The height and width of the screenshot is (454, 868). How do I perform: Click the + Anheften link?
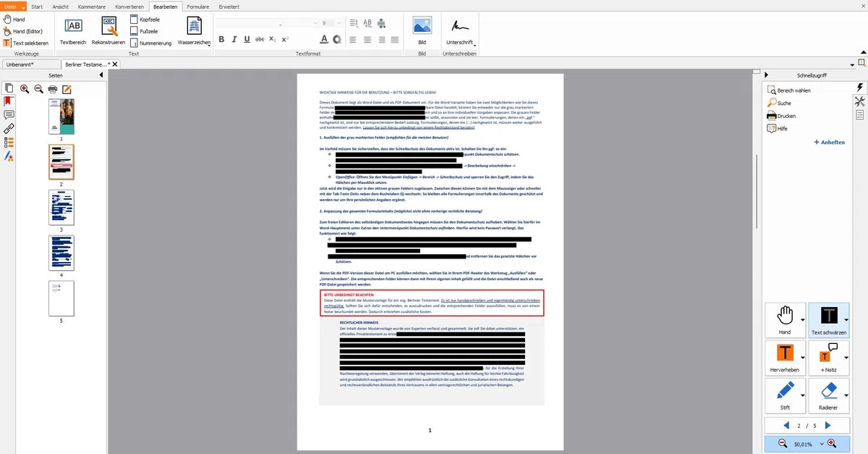coord(829,142)
